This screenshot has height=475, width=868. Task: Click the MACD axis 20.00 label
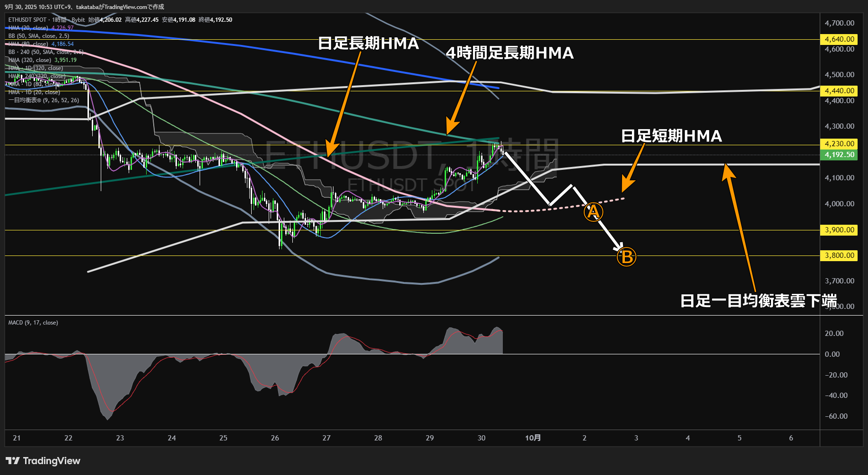click(x=834, y=334)
